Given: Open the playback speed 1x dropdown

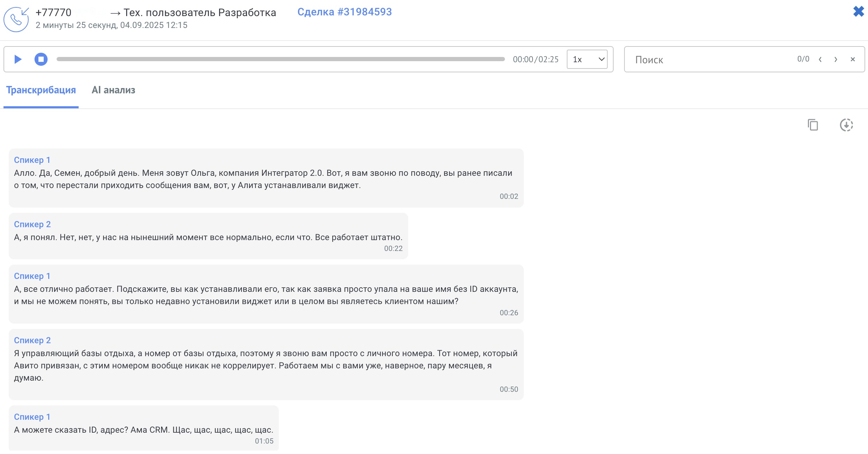Looking at the screenshot, I should click(x=587, y=59).
